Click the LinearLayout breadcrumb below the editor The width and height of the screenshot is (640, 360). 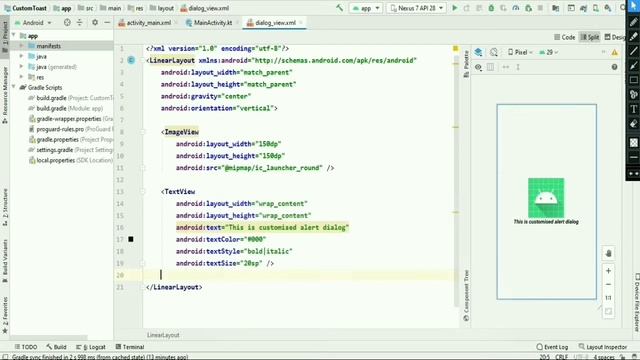(163, 335)
